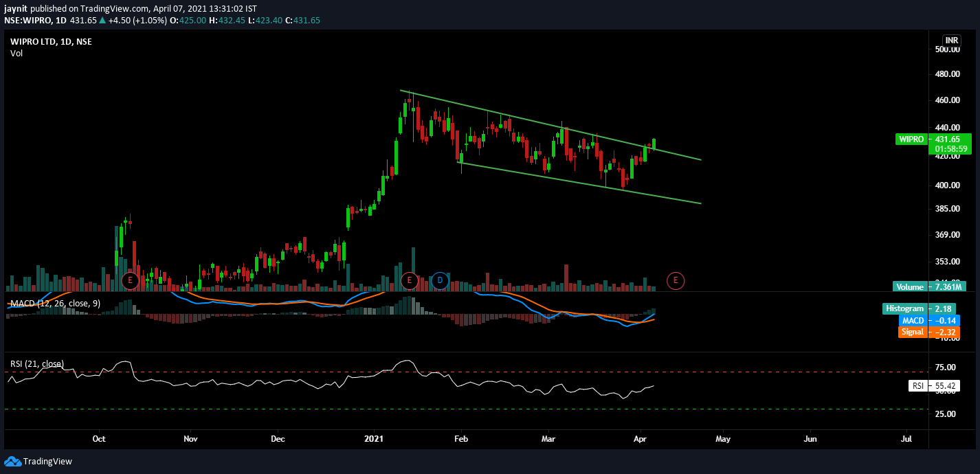
Task: Click the RSI (21, close) legend
Action: tap(37, 363)
